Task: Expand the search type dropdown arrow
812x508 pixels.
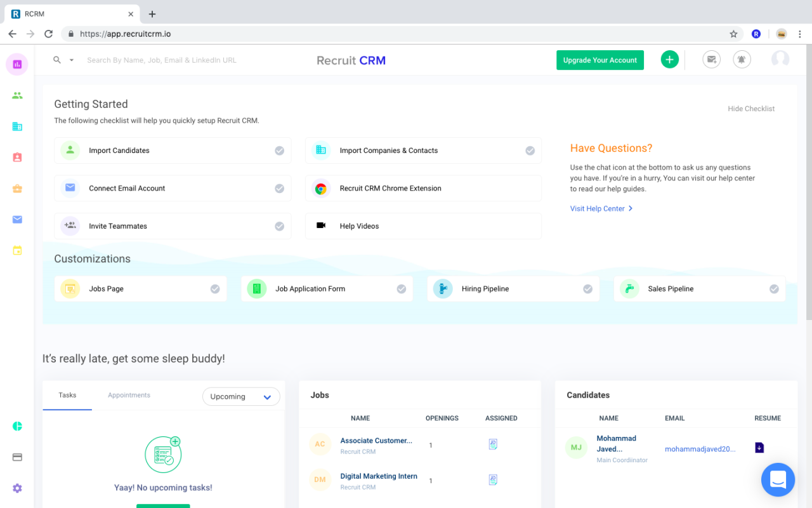Action: coord(70,60)
